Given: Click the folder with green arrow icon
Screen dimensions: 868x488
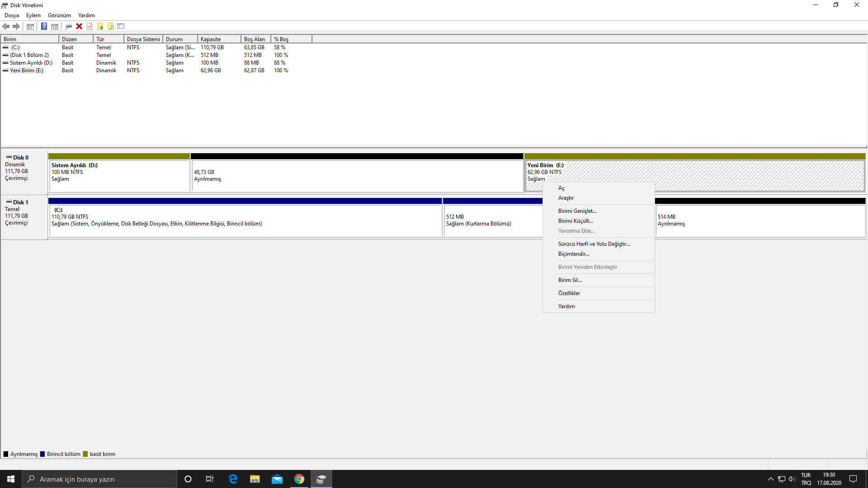Looking at the screenshot, I should [x=100, y=26].
